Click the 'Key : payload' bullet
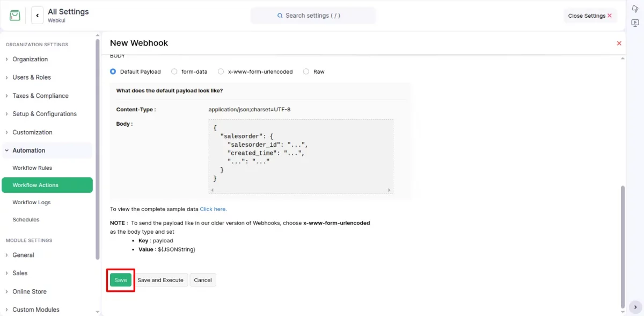This screenshot has width=644, height=316. (156, 241)
